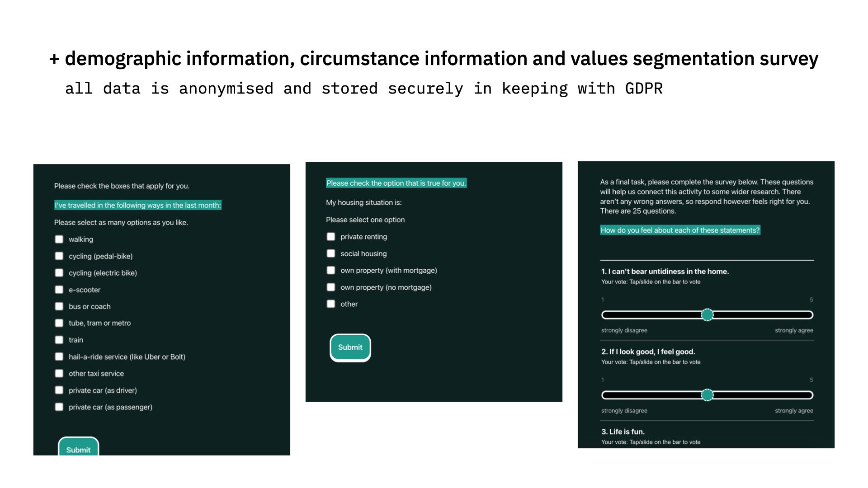Submit the housing situation form
Screen dimensions: 868x488
point(350,347)
